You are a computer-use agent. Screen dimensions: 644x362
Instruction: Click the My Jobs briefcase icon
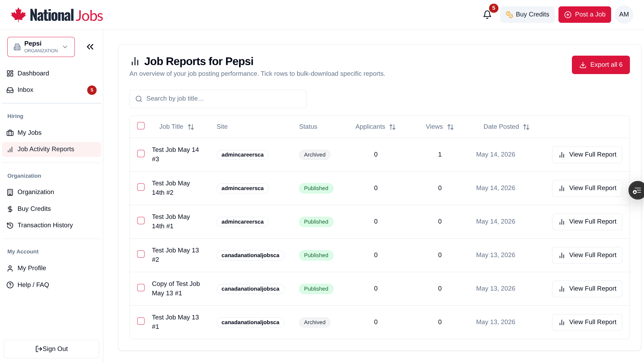point(10,133)
